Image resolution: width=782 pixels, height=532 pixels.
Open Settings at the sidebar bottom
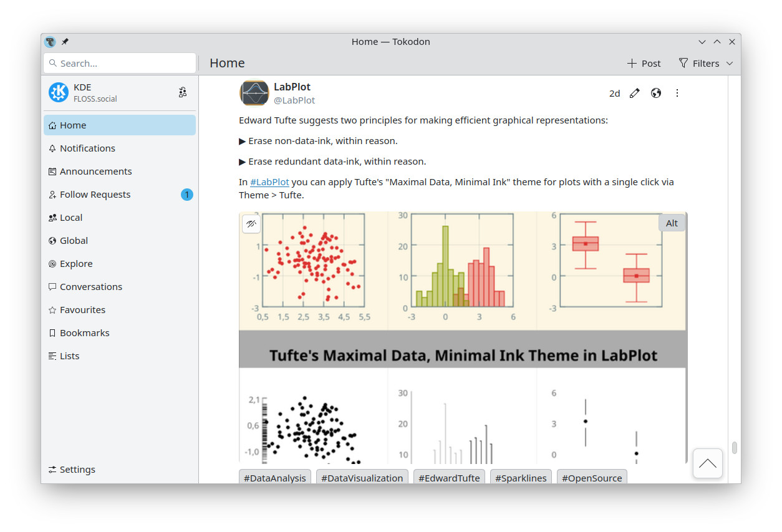point(120,470)
